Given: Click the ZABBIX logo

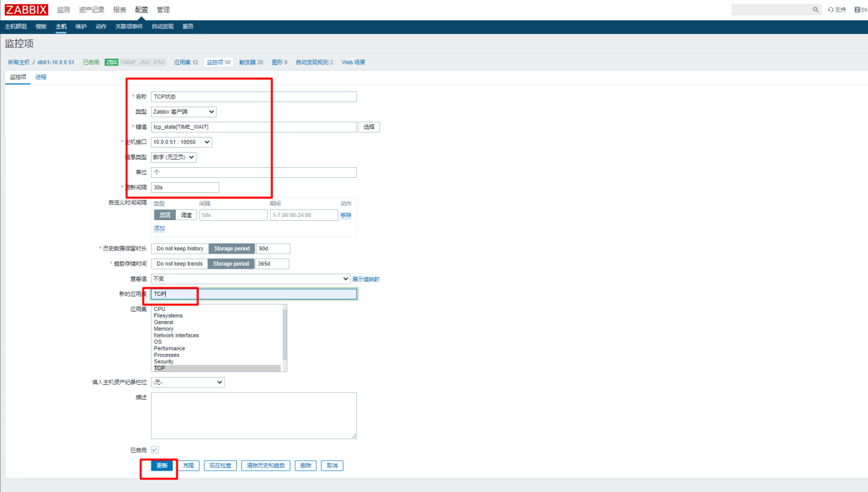Looking at the screenshot, I should [26, 9].
